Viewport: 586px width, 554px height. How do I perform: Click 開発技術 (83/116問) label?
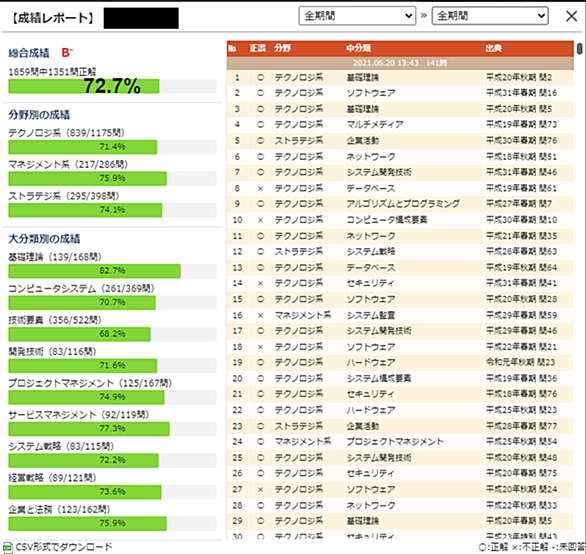click(52, 351)
